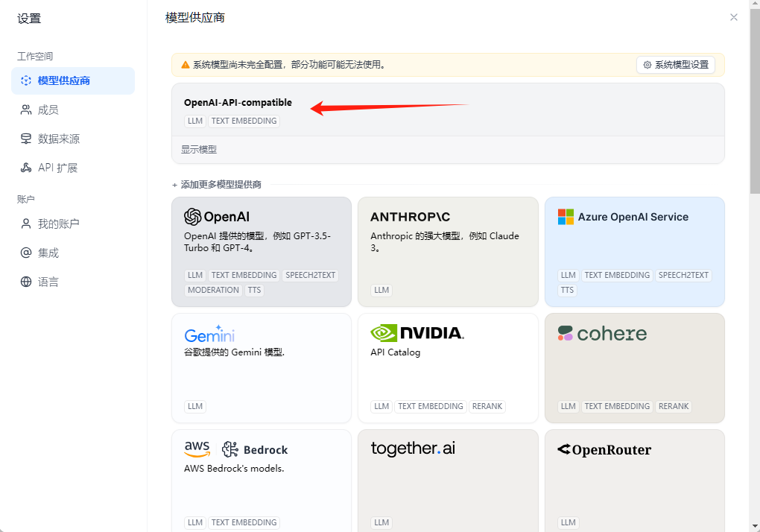
Task: Click LLM tag in Anthropic card
Action: pos(381,291)
